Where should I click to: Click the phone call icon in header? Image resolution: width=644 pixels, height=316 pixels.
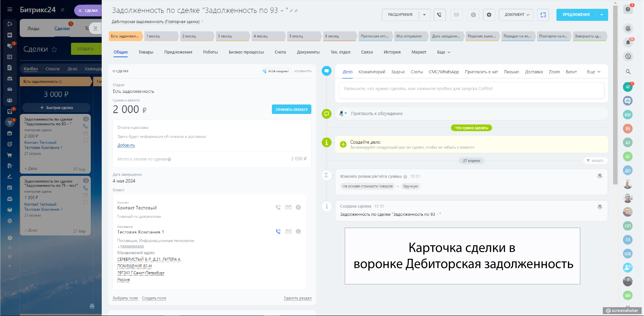click(x=439, y=15)
